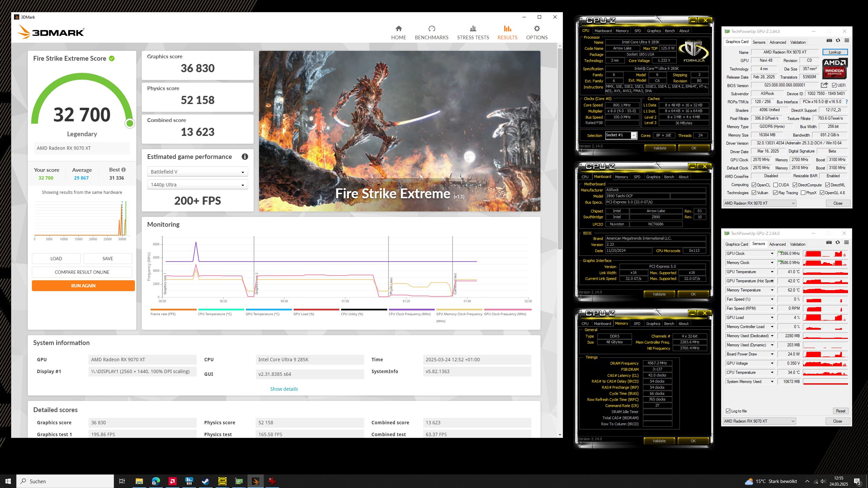
Task: Click the Show details link
Action: 284,389
